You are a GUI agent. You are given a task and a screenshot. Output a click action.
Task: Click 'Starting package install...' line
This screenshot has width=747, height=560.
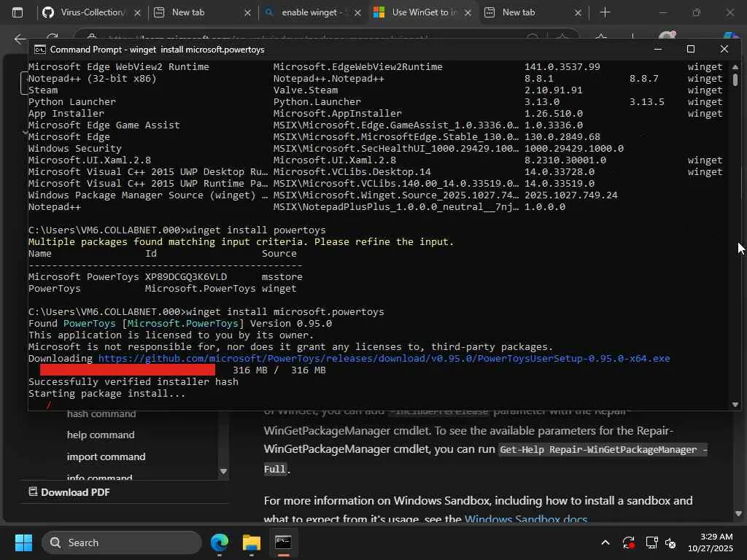107,393
